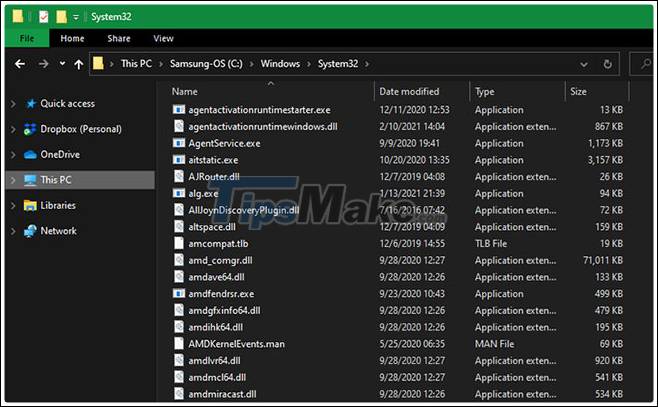This screenshot has height=407, width=658.
Task: Go up one folder level
Action: pyautogui.click(x=79, y=64)
